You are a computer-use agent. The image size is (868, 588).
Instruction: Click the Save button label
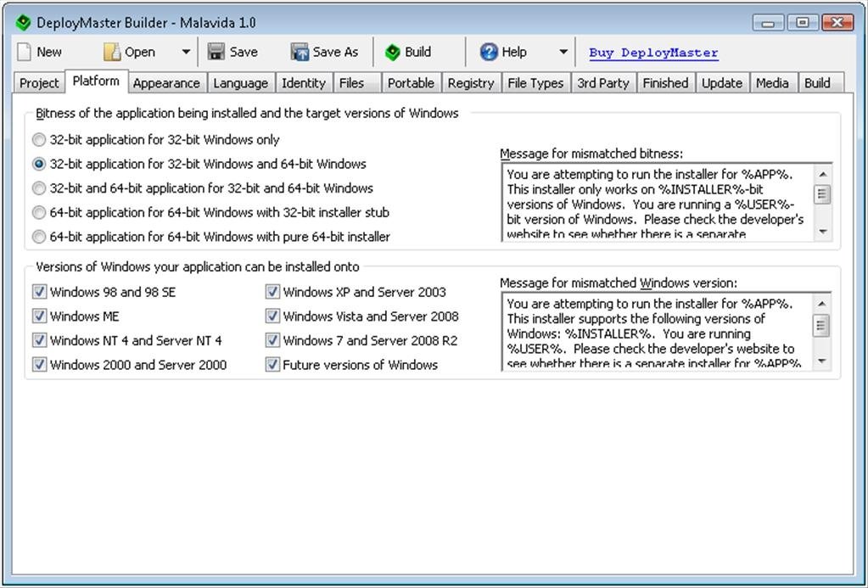[x=244, y=52]
